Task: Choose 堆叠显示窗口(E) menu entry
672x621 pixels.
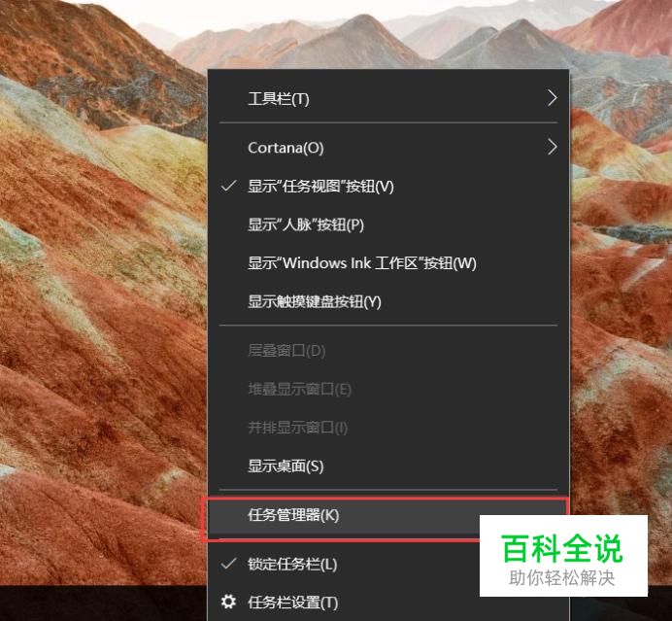Action: coord(388,389)
